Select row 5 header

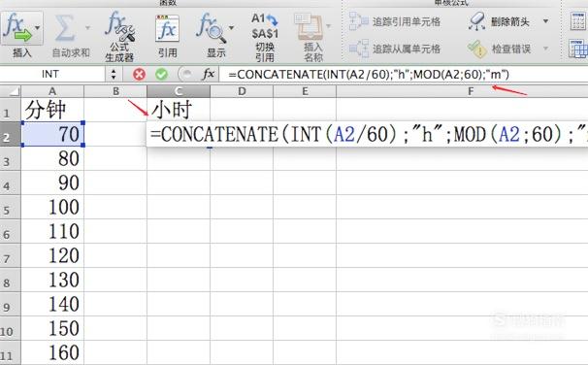tap(11, 207)
